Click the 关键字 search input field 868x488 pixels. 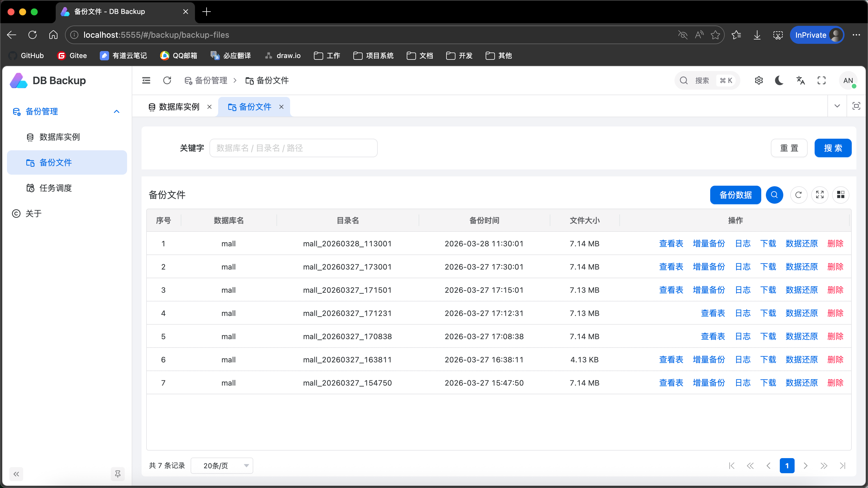click(x=293, y=148)
